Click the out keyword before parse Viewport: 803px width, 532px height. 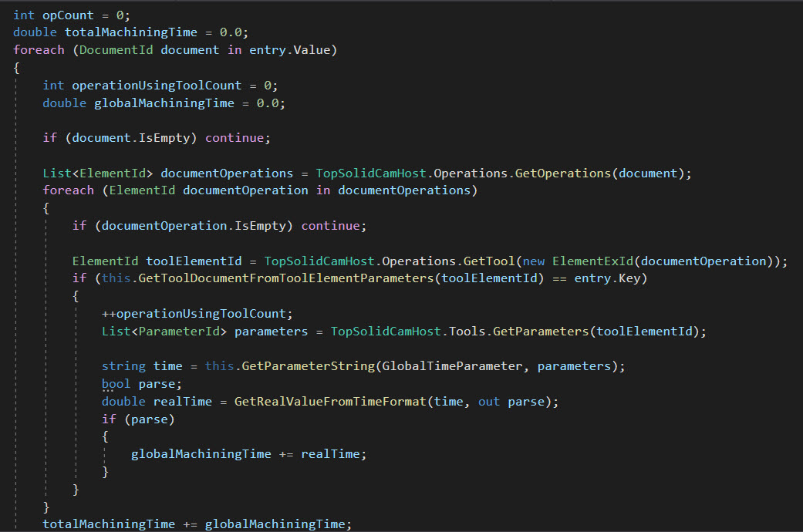pos(489,402)
